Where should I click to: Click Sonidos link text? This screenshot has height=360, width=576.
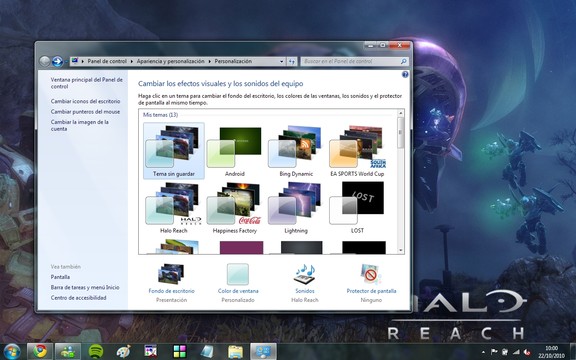tap(305, 291)
